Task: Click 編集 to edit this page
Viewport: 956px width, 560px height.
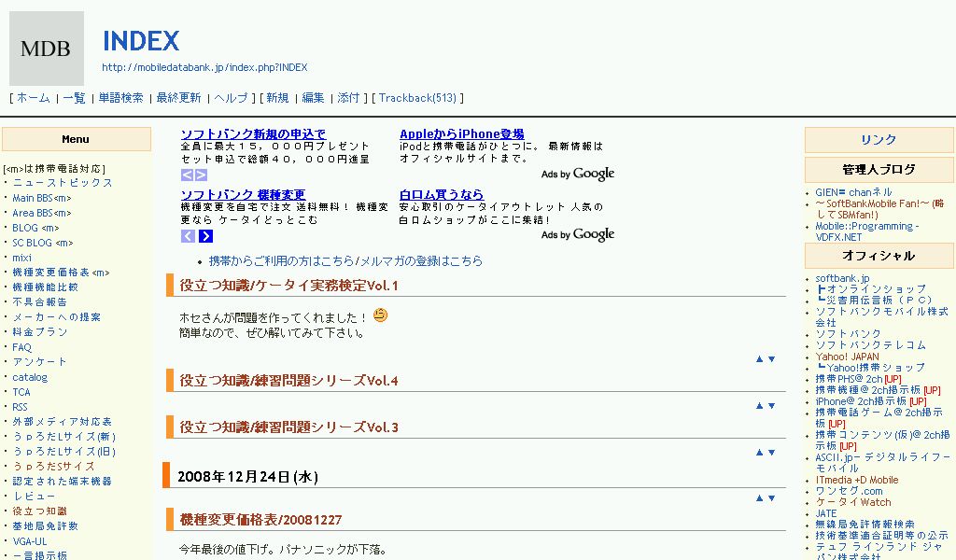Action: tap(313, 97)
